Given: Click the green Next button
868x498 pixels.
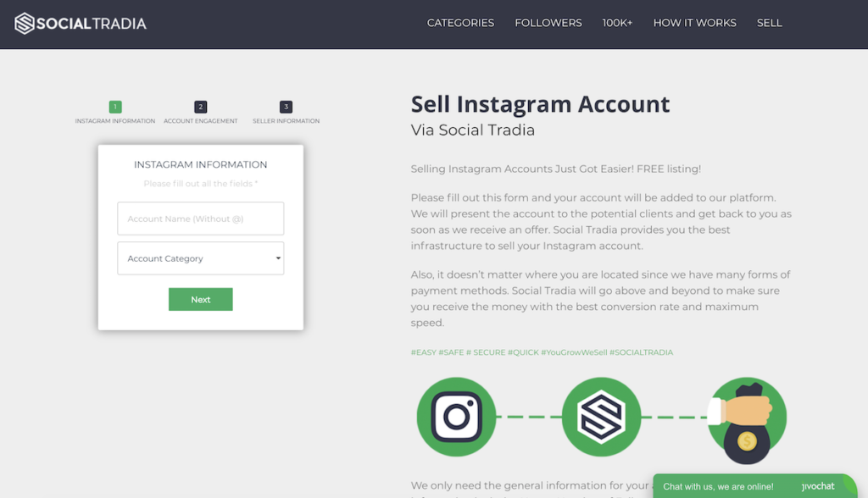Looking at the screenshot, I should pos(200,299).
